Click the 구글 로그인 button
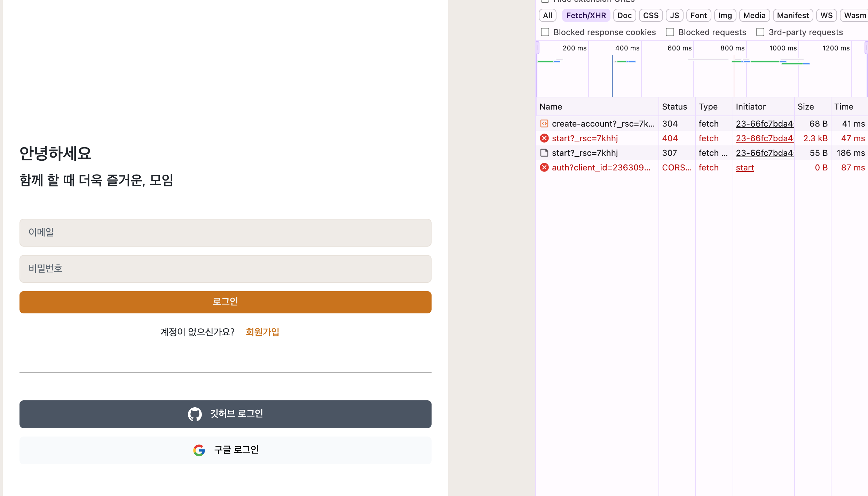The width and height of the screenshot is (868, 496). (226, 450)
